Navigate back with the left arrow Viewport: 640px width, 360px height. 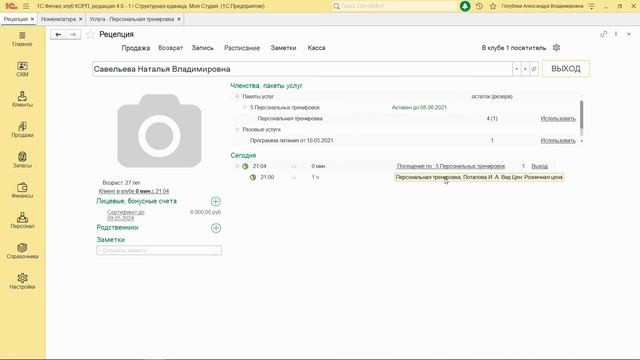coord(58,34)
